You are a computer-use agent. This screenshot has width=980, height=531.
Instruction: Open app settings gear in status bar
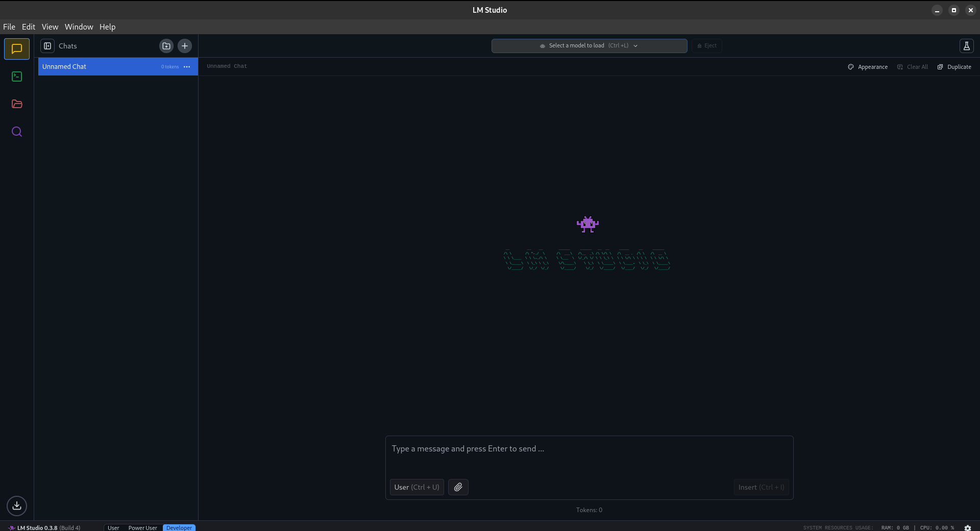coord(968,527)
